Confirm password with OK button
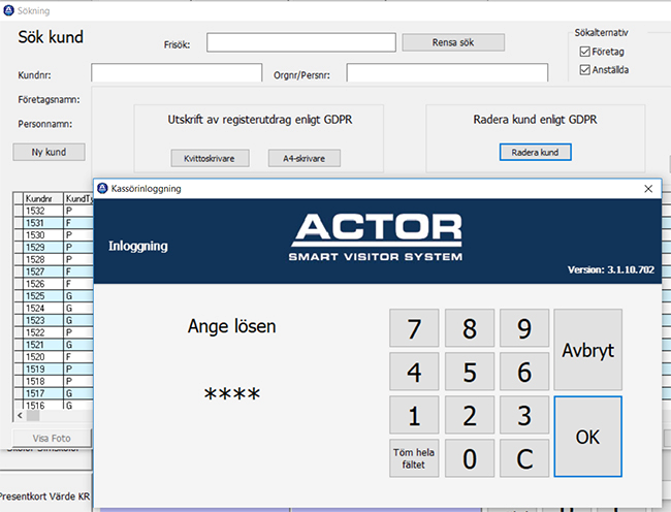The image size is (671, 512). (588, 437)
